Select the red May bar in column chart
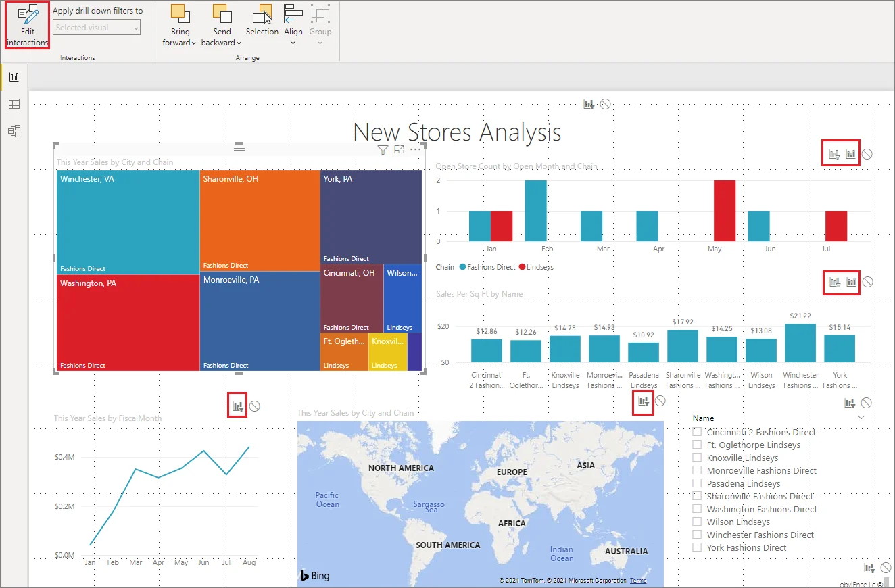The height and width of the screenshot is (588, 895). (x=725, y=211)
